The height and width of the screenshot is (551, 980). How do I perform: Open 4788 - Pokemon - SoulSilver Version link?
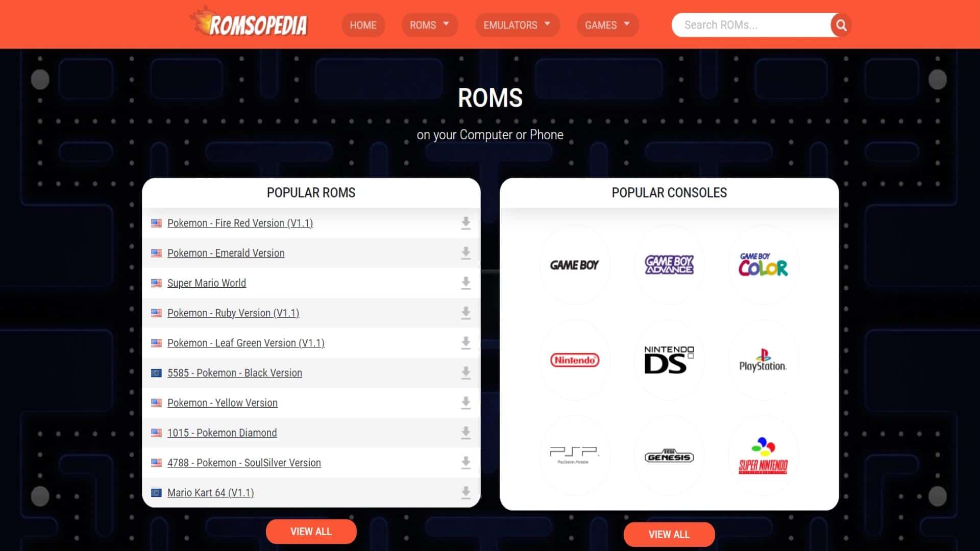tap(244, 463)
